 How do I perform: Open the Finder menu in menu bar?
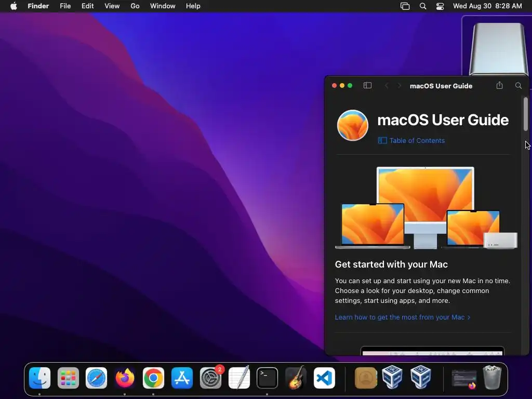click(x=38, y=6)
